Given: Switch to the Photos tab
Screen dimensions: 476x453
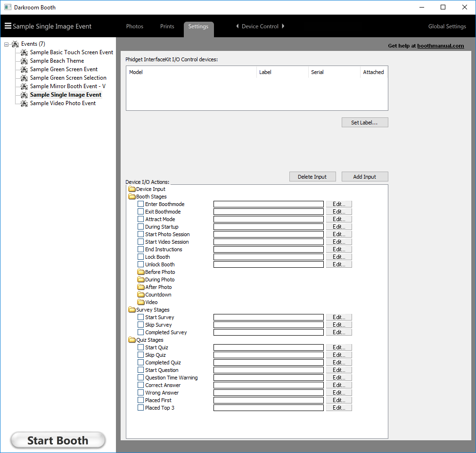Looking at the screenshot, I should coord(134,26).
